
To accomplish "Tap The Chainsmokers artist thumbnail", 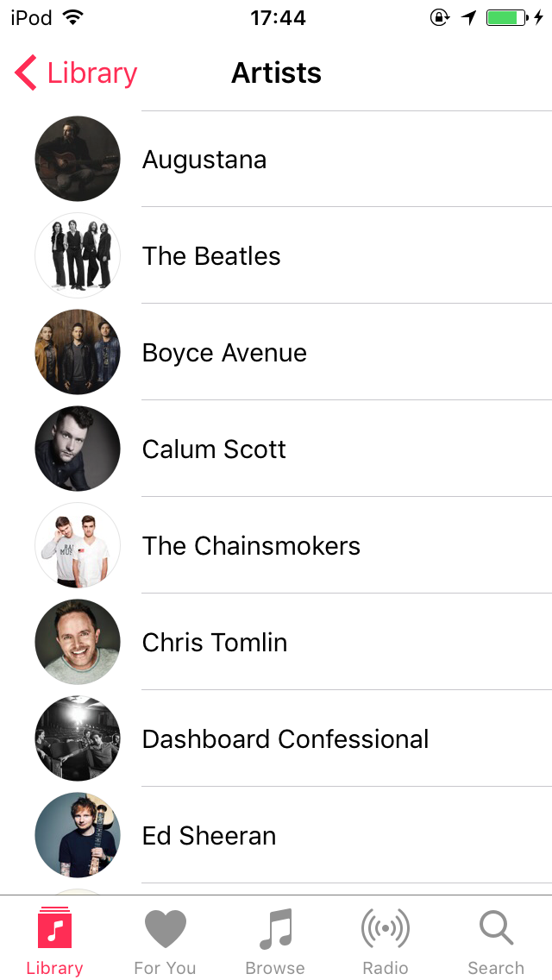I will [x=78, y=545].
